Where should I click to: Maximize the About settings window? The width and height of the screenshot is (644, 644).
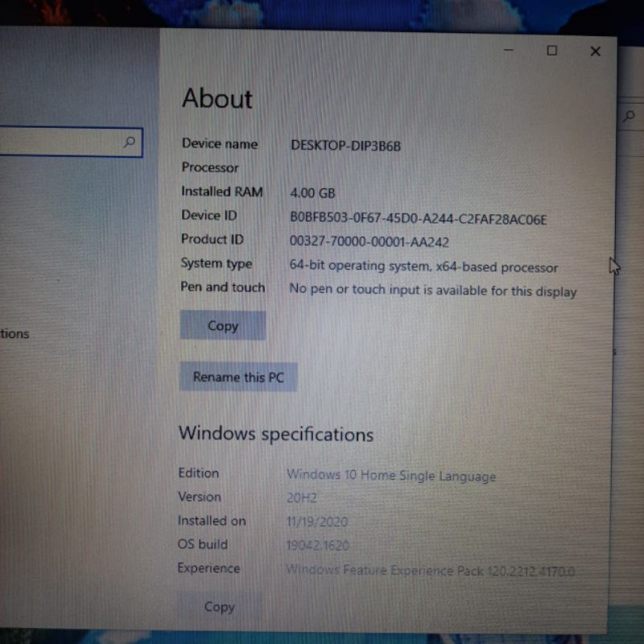click(551, 51)
